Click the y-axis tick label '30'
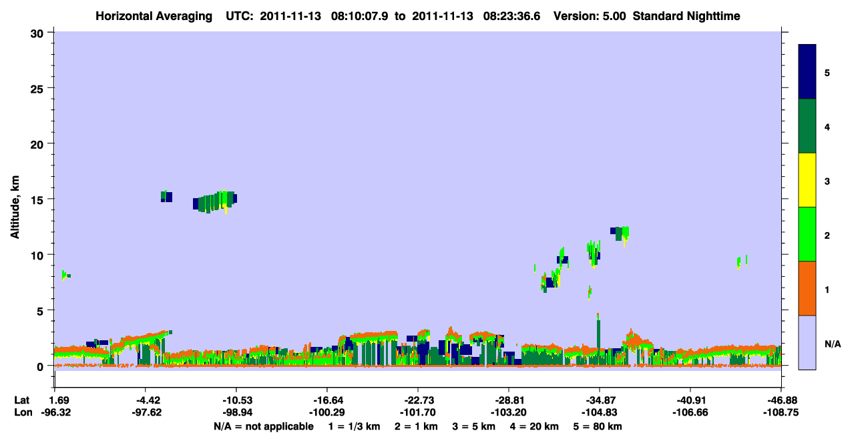Screen dimensions: 868x445 tap(39, 33)
